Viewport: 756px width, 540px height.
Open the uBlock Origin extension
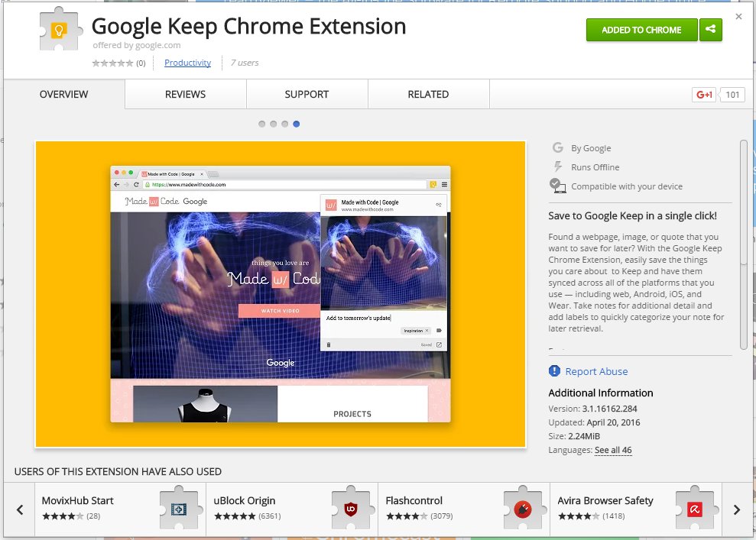coord(292,509)
